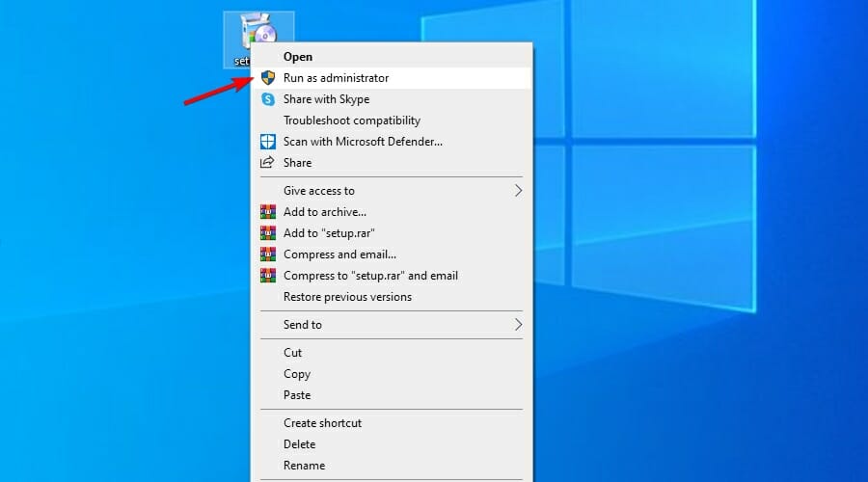Choose Delete from the context menu
This screenshot has height=482, width=868.
point(299,444)
